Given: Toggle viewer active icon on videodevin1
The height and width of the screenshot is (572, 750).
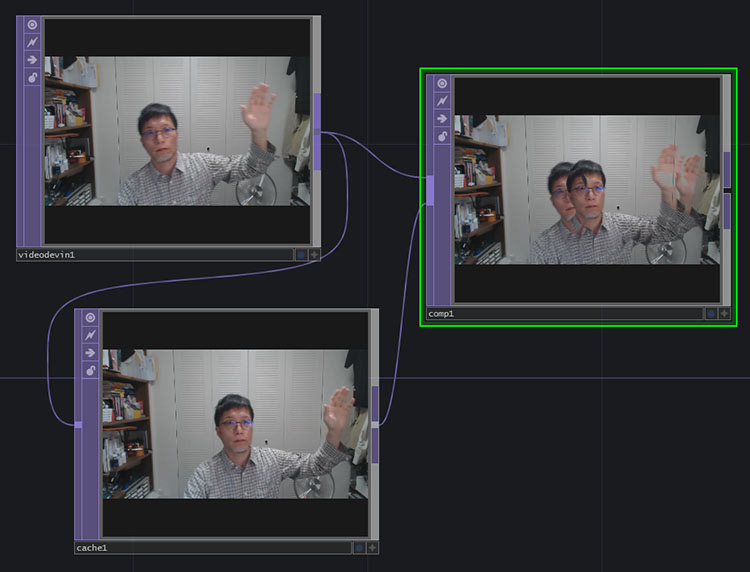Looking at the screenshot, I should pos(32,24).
